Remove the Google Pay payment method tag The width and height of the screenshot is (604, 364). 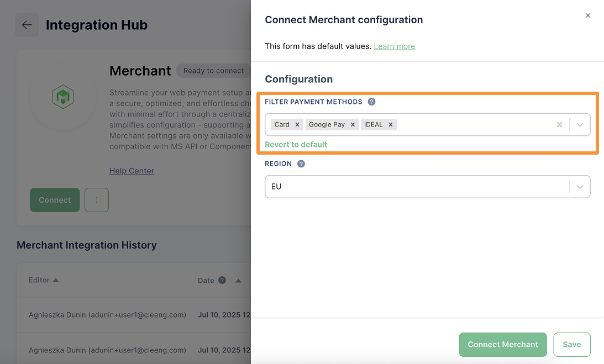(353, 124)
